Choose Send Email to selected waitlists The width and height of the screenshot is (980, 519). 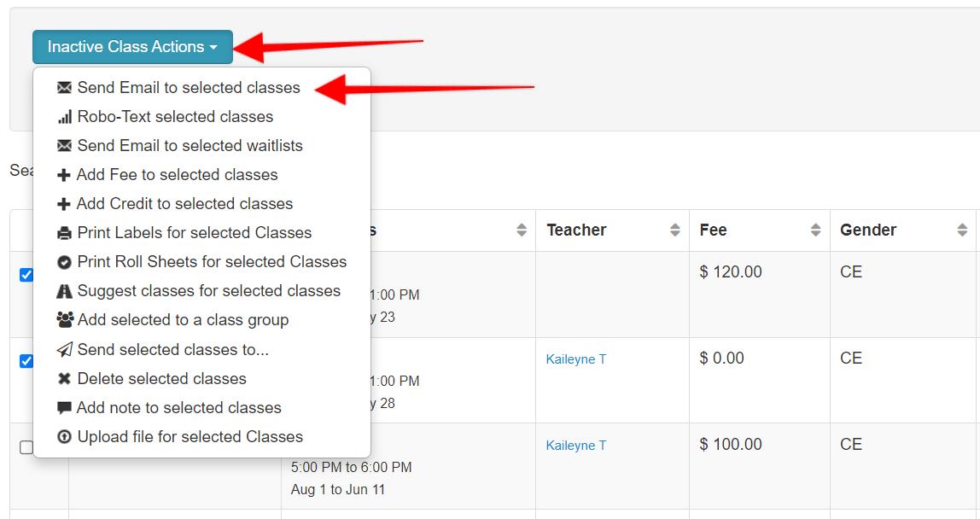(190, 146)
